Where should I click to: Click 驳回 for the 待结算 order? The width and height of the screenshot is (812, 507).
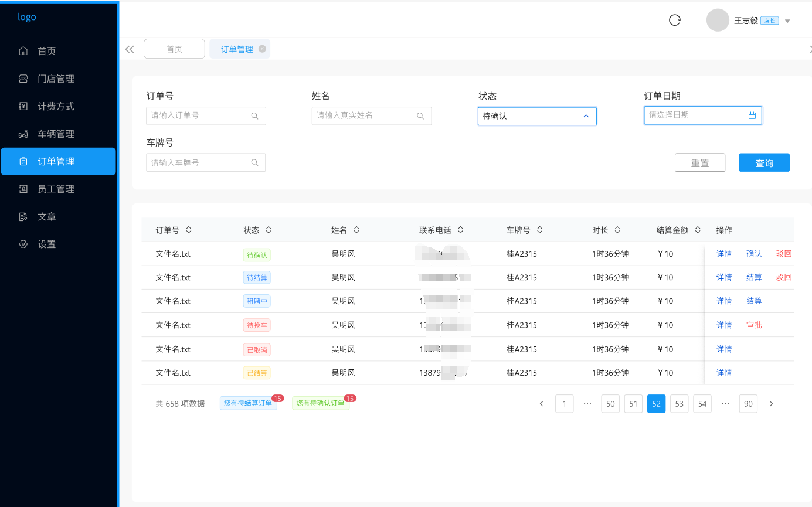784,277
